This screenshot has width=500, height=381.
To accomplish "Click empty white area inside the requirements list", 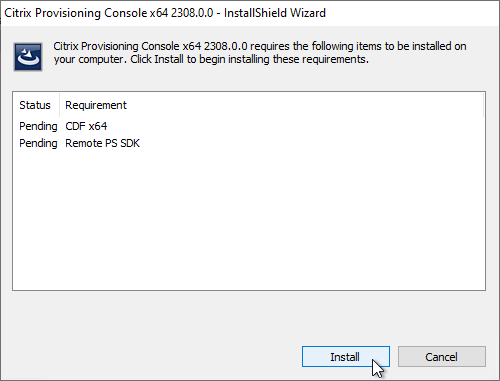I will [249, 220].
